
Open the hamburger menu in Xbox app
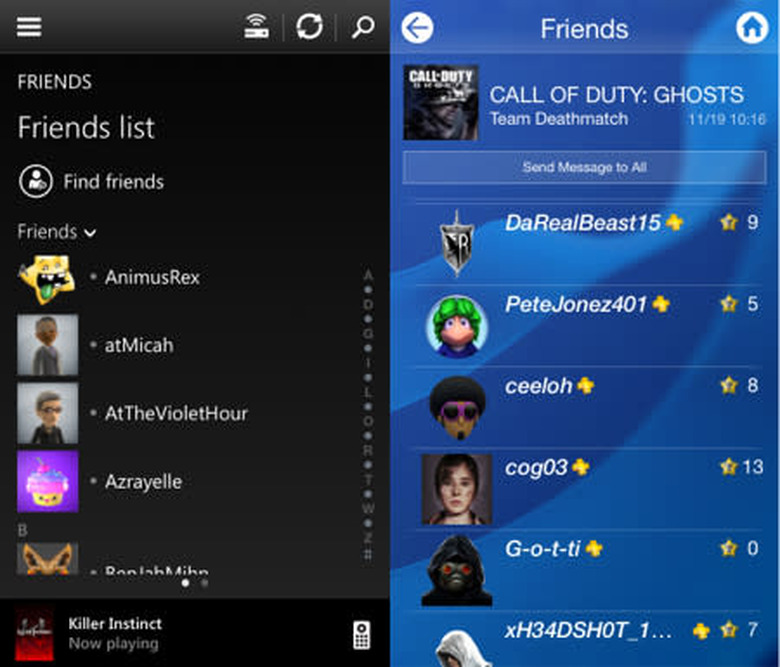click(x=29, y=27)
